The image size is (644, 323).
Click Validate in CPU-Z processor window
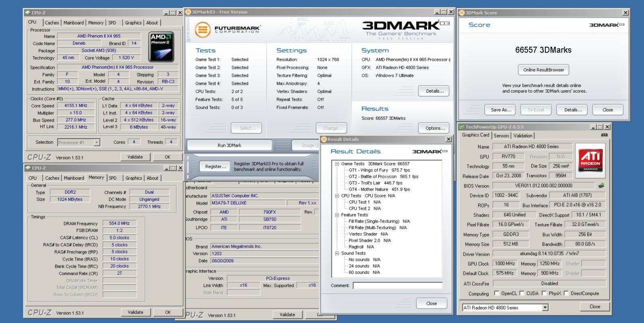pyautogui.click(x=135, y=157)
